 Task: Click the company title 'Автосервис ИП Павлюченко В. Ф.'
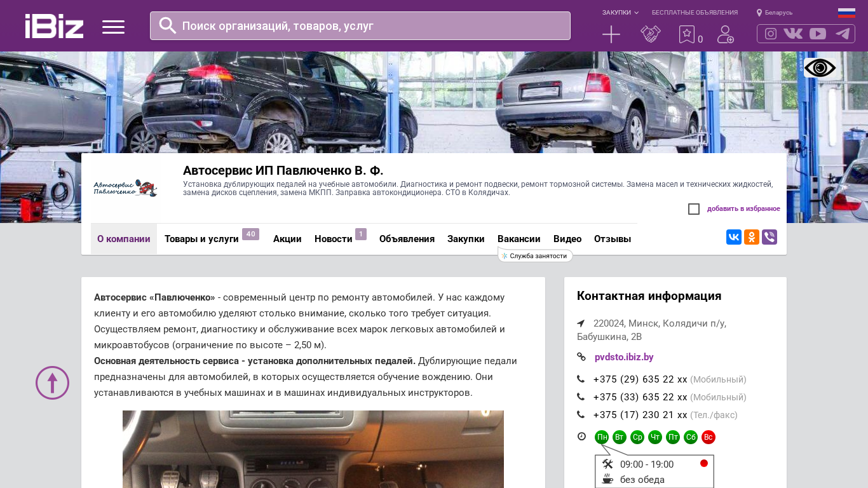point(283,170)
